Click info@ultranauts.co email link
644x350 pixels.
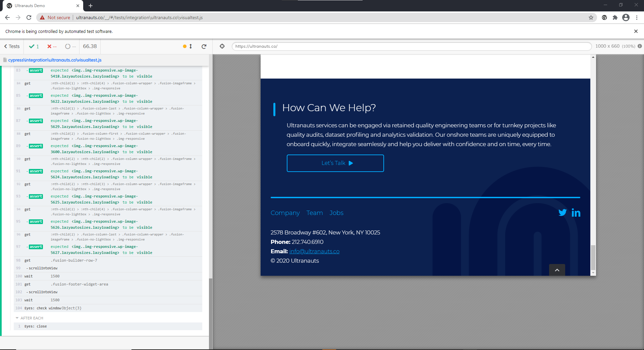pos(314,251)
